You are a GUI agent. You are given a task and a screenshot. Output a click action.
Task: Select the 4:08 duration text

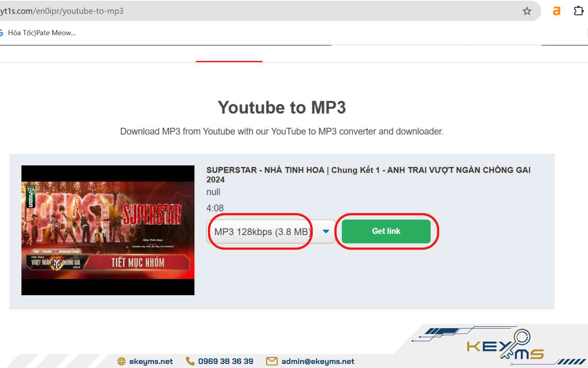click(x=215, y=208)
